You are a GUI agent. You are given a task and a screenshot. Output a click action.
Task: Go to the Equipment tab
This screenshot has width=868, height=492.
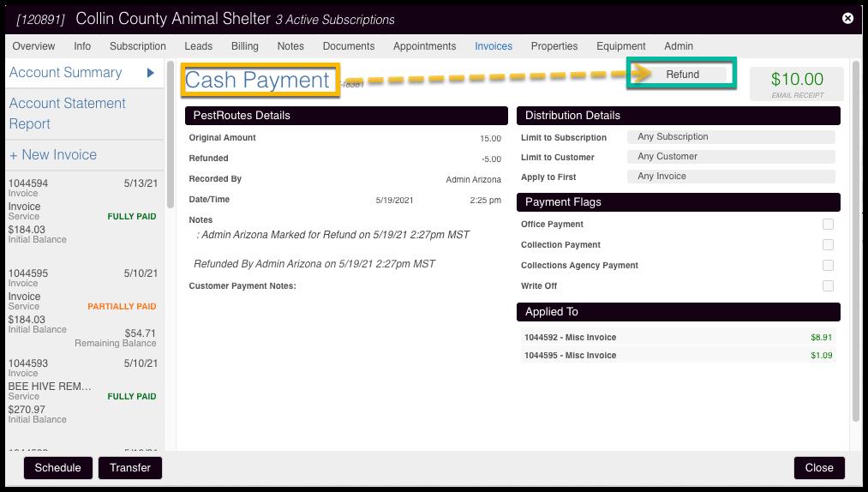click(620, 46)
